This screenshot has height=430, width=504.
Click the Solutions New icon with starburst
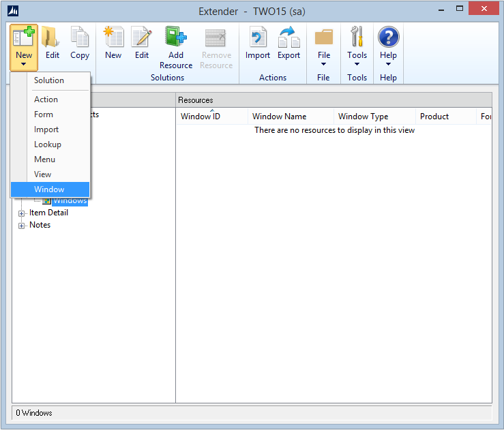click(113, 37)
